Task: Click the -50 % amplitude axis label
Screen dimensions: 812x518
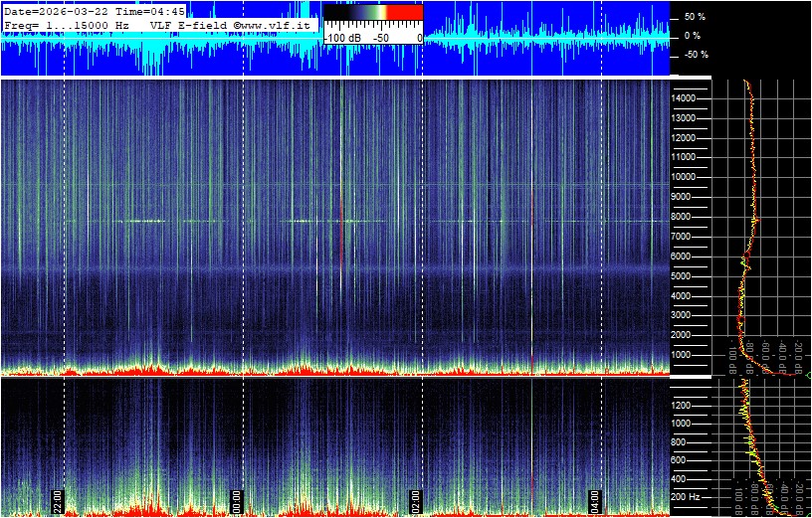Action: pos(696,55)
